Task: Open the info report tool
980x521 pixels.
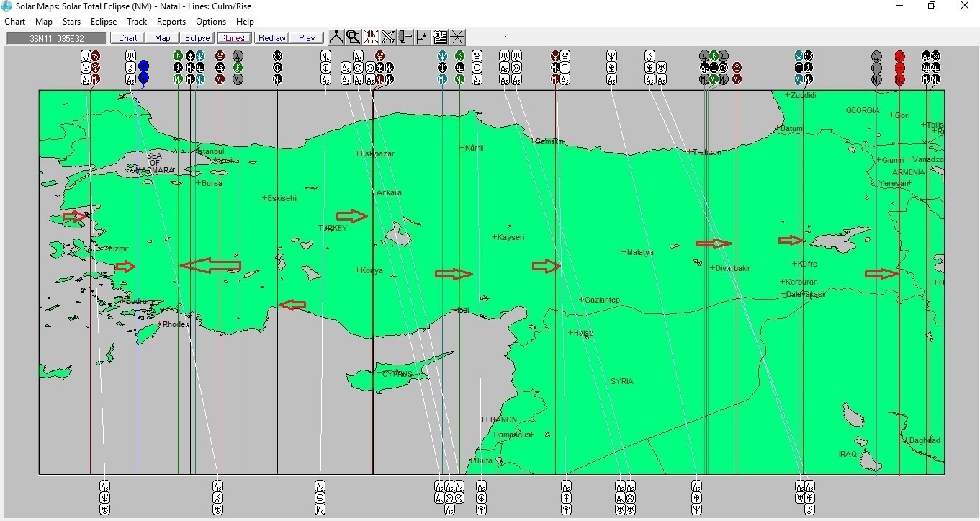Action: coord(440,37)
